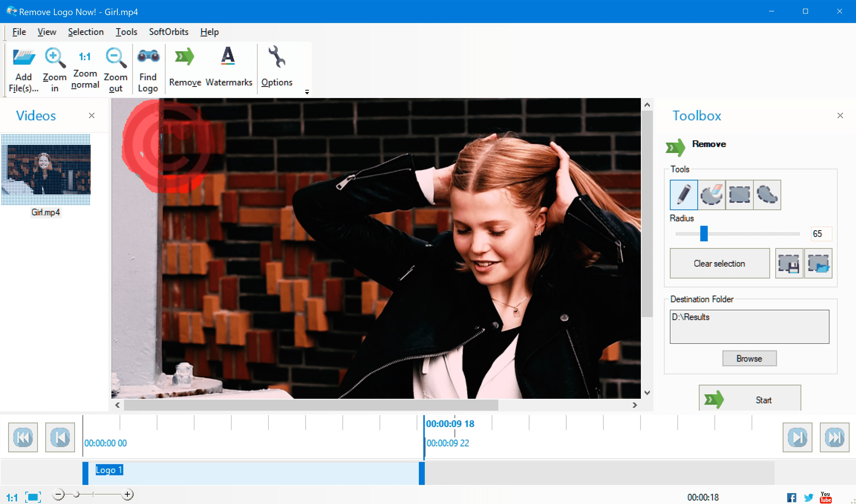Screen dimensions: 856x504
Task: Click Browse to change destination folder
Action: (x=749, y=358)
